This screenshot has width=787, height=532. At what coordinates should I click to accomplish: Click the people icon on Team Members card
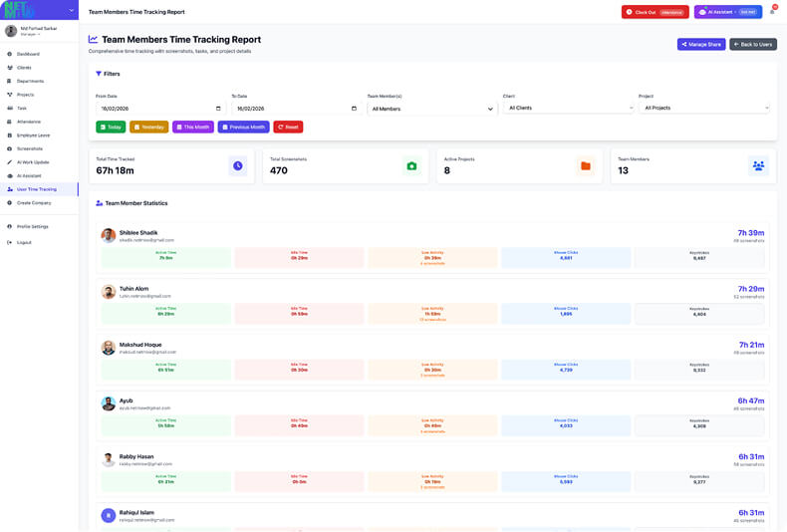[x=758, y=165]
